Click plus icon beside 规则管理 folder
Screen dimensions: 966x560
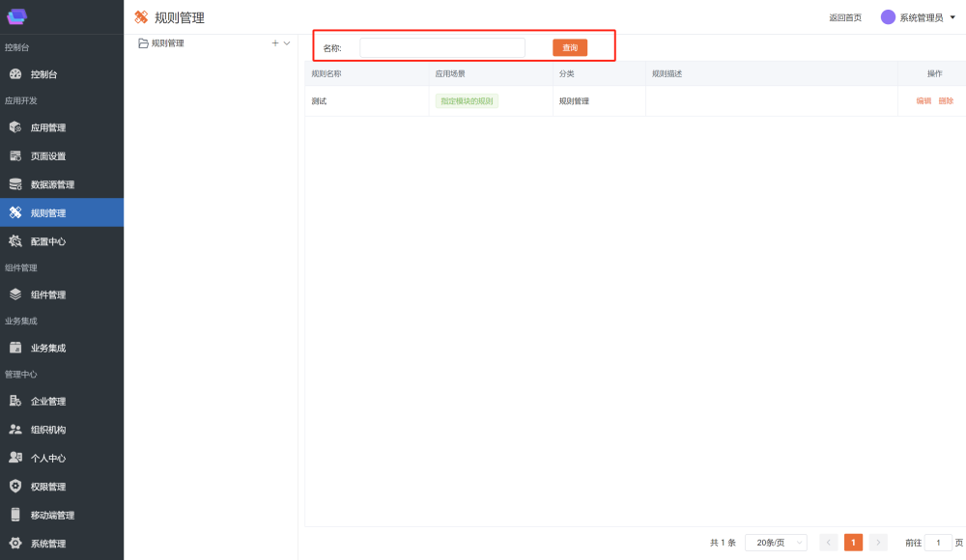click(275, 43)
